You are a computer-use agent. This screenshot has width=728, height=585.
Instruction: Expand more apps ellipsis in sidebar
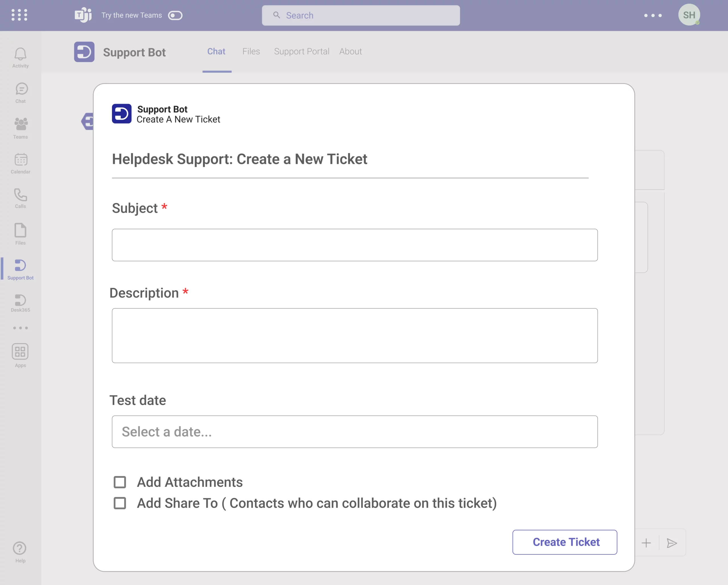[20, 328]
